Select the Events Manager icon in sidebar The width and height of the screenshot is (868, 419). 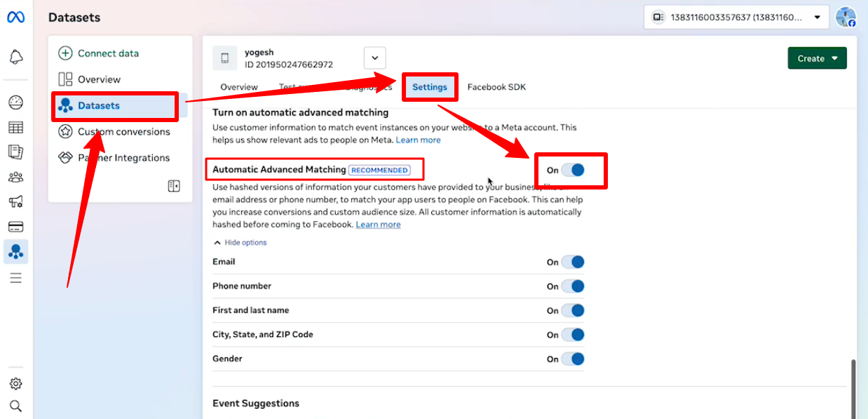pos(15,251)
